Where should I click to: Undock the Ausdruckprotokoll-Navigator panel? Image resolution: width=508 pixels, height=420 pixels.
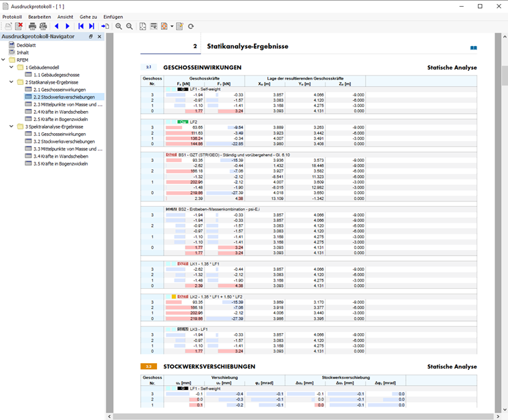tap(91, 37)
